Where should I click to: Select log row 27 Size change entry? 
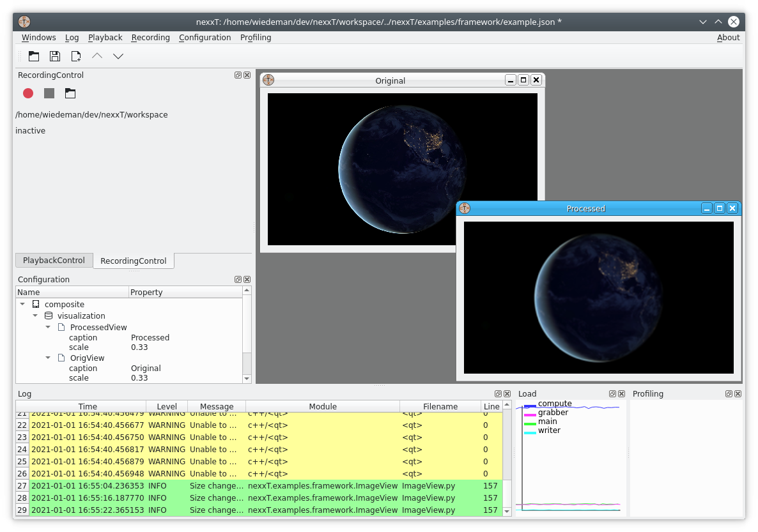[259, 485]
